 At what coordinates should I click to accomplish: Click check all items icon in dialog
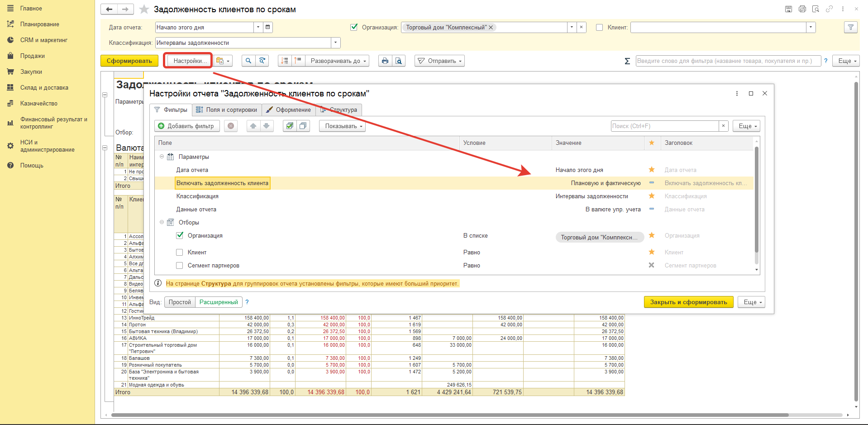click(x=290, y=126)
